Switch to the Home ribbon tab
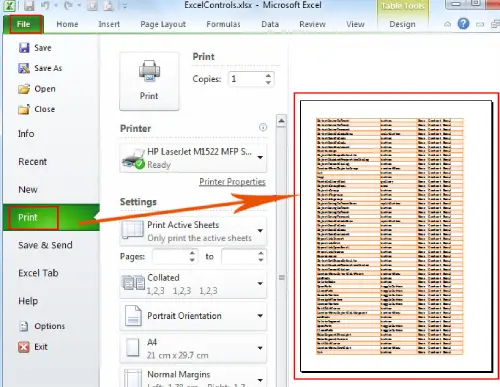The image size is (500, 387). click(x=67, y=24)
